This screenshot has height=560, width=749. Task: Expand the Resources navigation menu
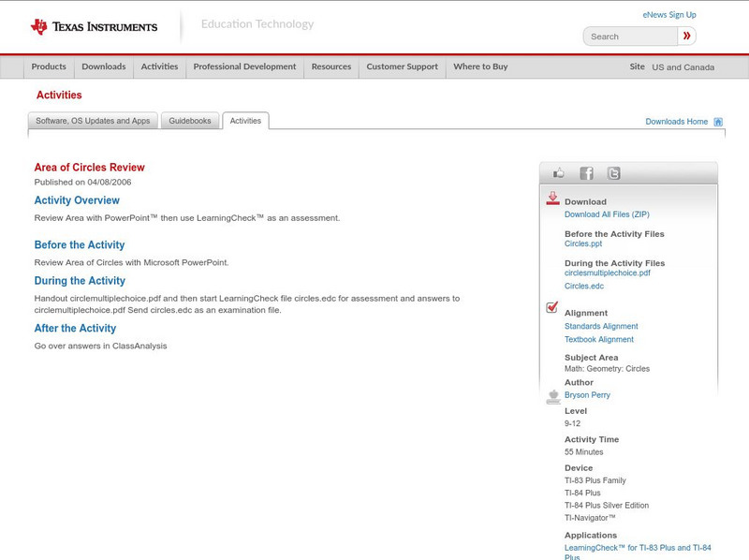(x=331, y=67)
